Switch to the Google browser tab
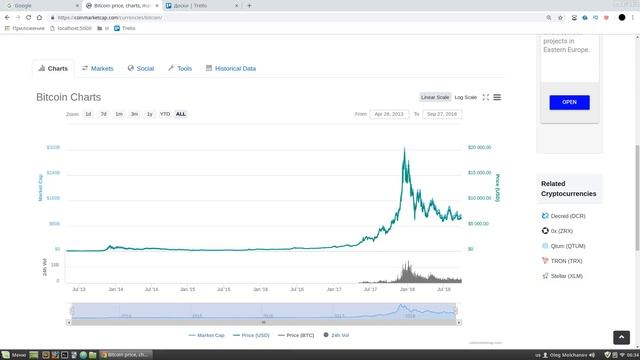Image resolution: width=640 pixels, height=360 pixels. [x=41, y=6]
